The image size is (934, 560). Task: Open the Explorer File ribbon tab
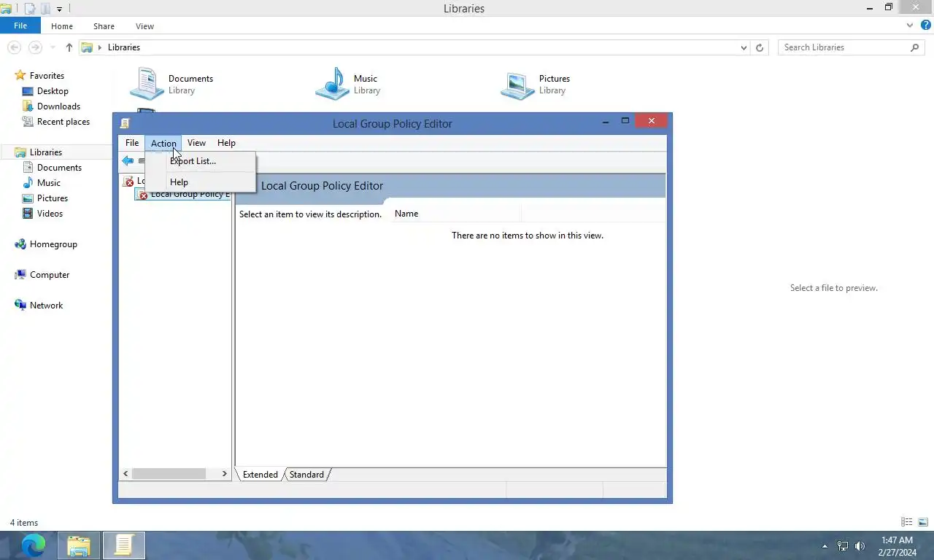[x=20, y=26]
